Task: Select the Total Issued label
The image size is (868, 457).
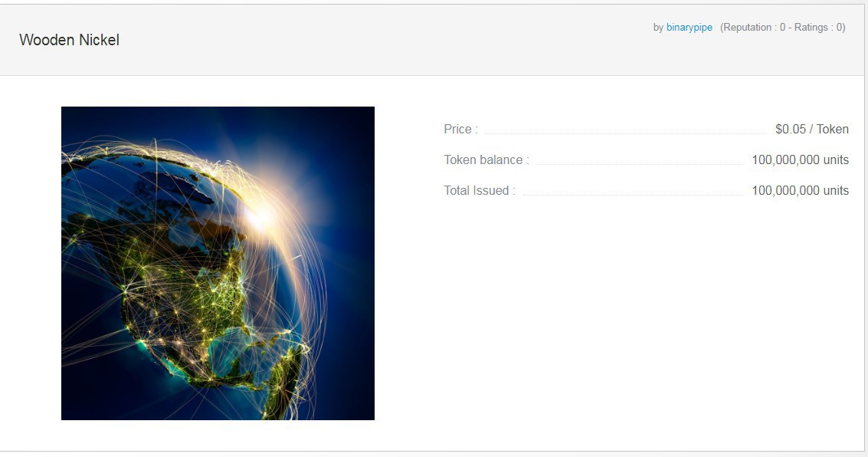Action: click(480, 191)
